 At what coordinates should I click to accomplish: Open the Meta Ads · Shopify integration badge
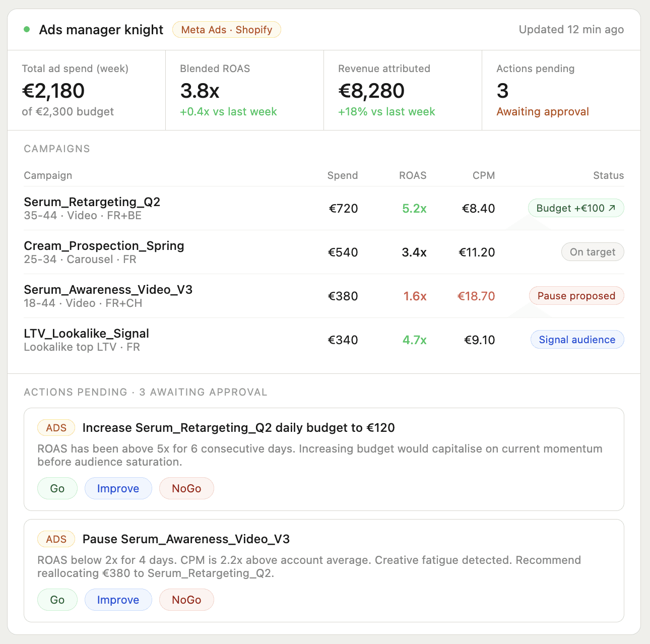226,29
